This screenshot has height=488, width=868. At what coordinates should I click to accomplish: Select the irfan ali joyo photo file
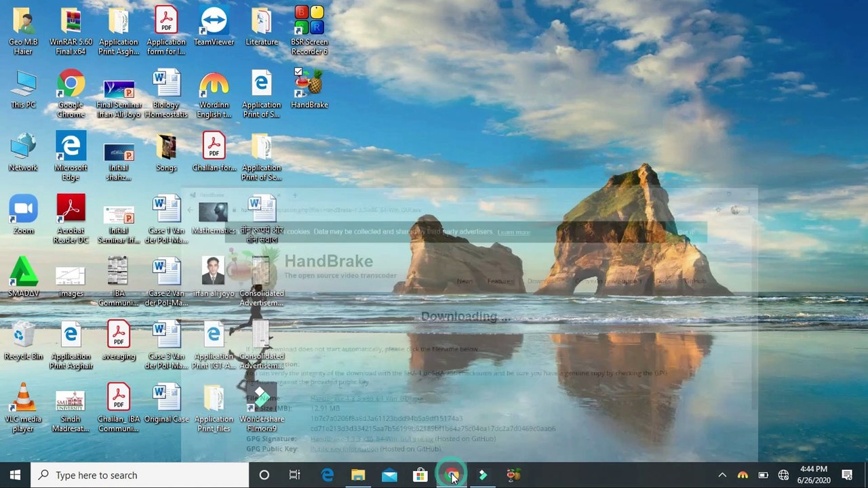pyautogui.click(x=214, y=278)
